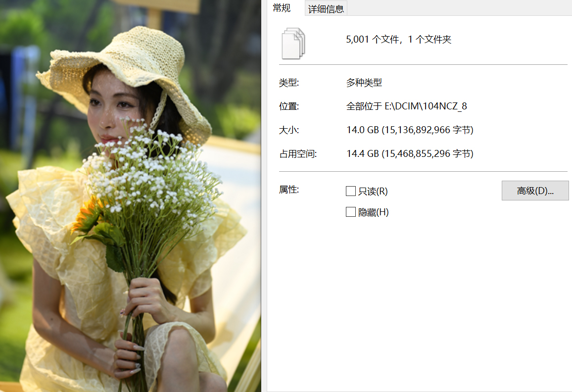The width and height of the screenshot is (572, 392).
Task: Enable the 只读(R) read-only checkbox
Action: click(x=350, y=191)
